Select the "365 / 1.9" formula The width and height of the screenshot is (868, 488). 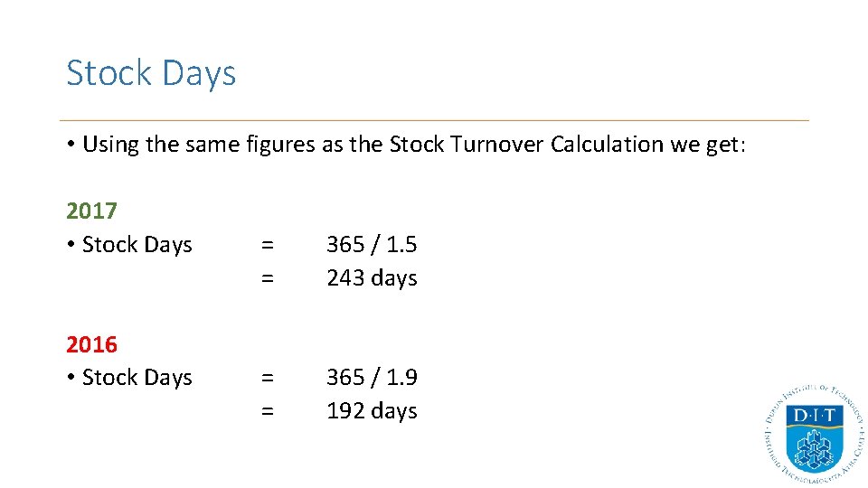372,378
